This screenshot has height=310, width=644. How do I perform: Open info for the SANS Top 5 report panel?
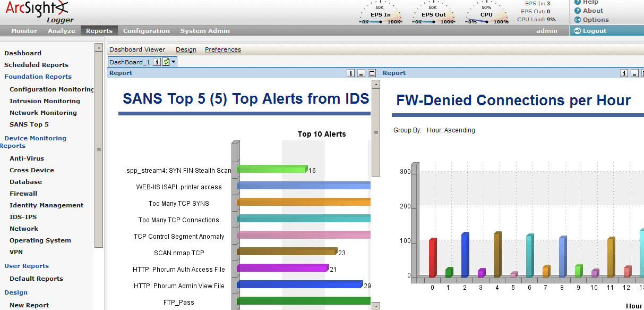pyautogui.click(x=350, y=73)
